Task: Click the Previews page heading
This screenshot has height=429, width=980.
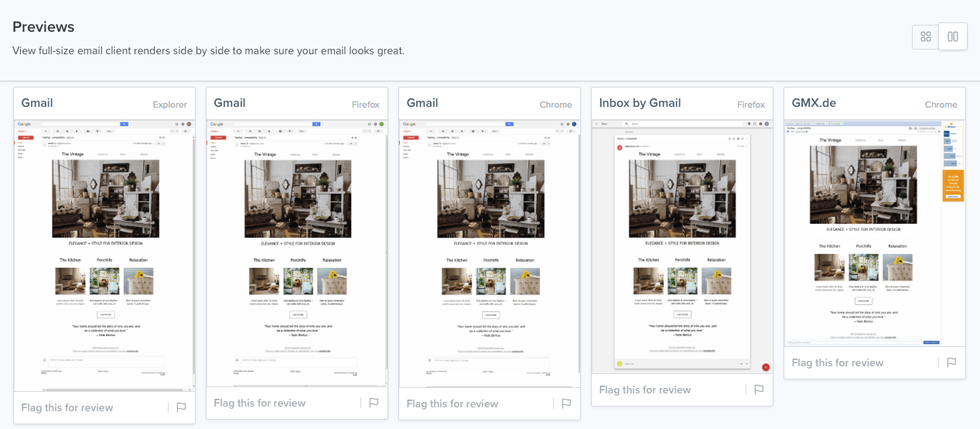Action: 43,26
